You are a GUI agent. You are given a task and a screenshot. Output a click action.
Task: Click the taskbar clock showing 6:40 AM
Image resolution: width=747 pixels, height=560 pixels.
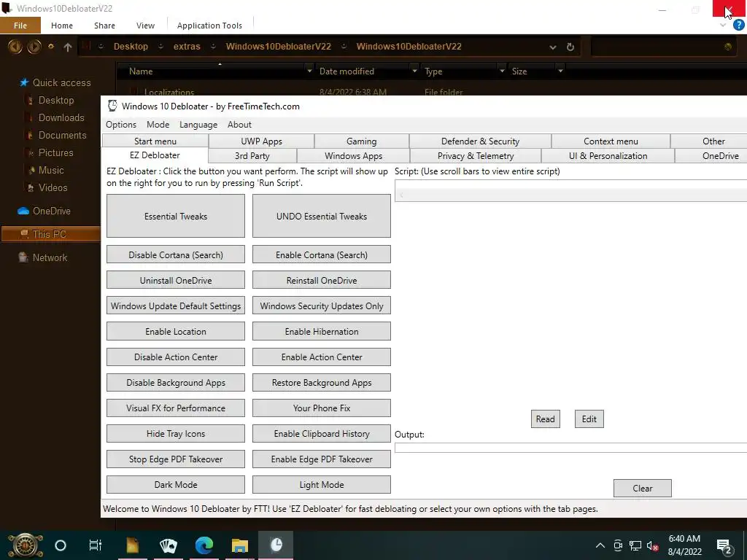(684, 545)
